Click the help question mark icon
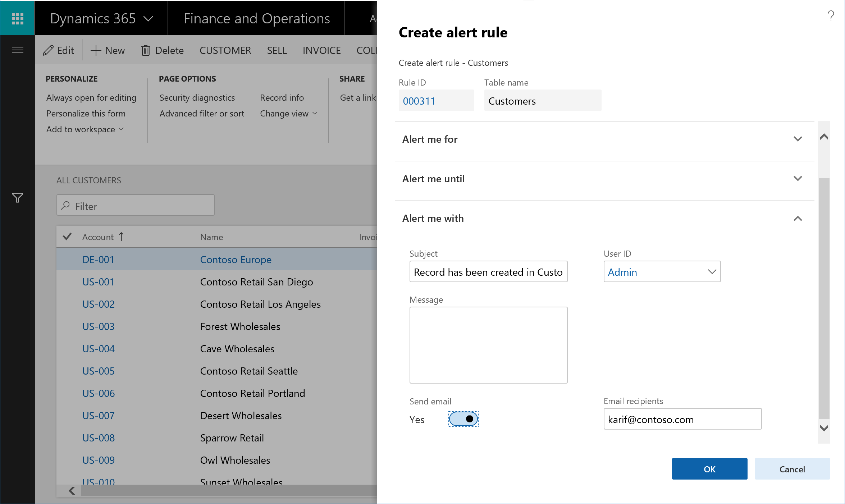 [x=831, y=16]
